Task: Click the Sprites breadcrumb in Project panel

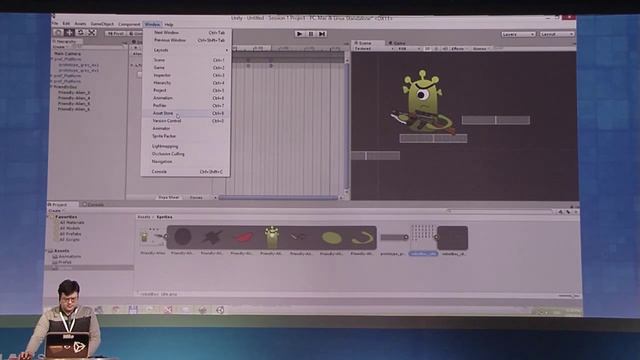Action: [164, 217]
